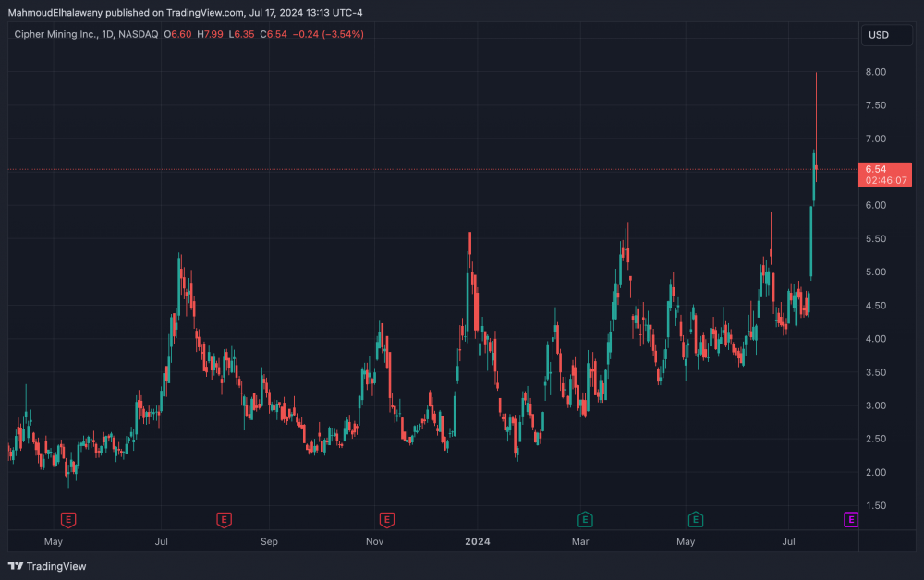Click the red earnings marker near May 2023

68,520
